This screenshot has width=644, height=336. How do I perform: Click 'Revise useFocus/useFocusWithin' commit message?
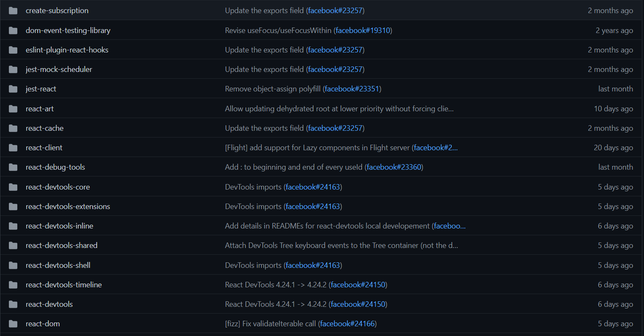click(278, 30)
